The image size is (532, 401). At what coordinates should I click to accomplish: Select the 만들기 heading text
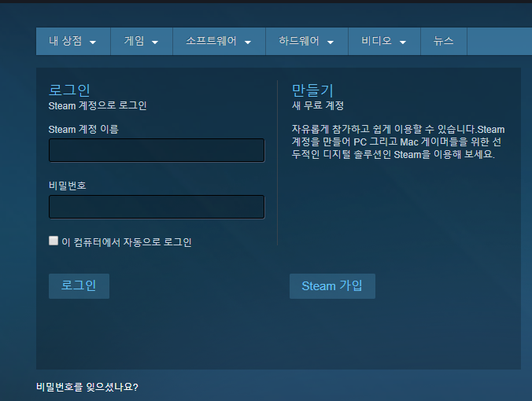tap(312, 90)
